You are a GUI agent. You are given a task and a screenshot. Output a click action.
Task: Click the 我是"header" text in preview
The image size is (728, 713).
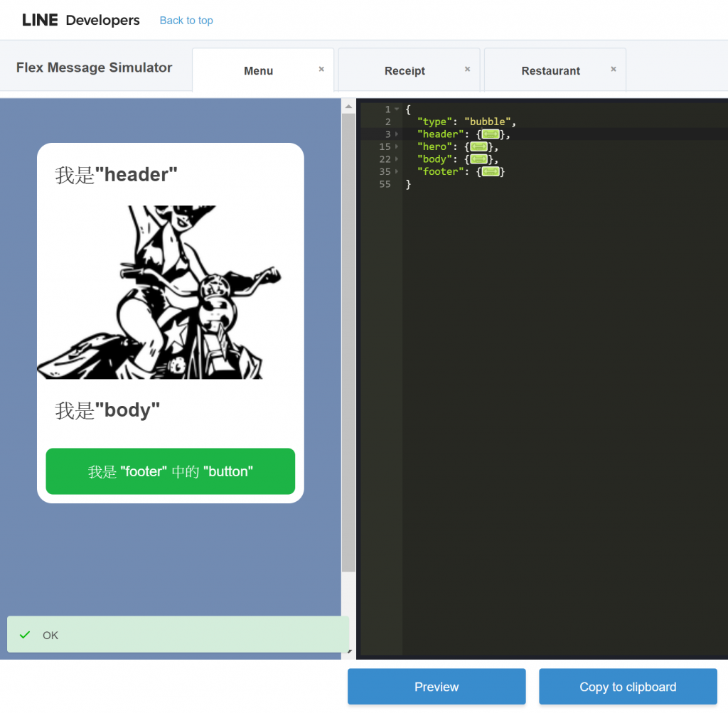[116, 175]
